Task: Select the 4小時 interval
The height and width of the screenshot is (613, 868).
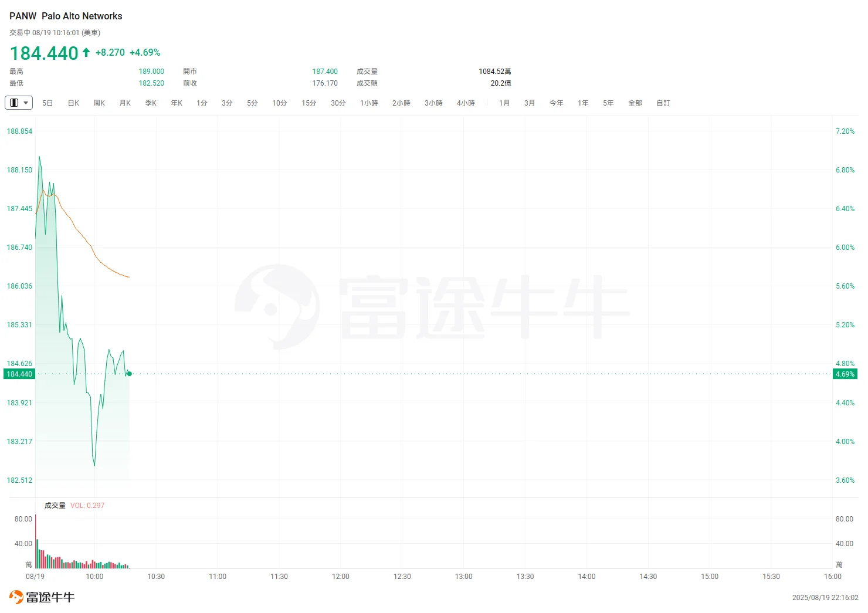Action: [466, 103]
